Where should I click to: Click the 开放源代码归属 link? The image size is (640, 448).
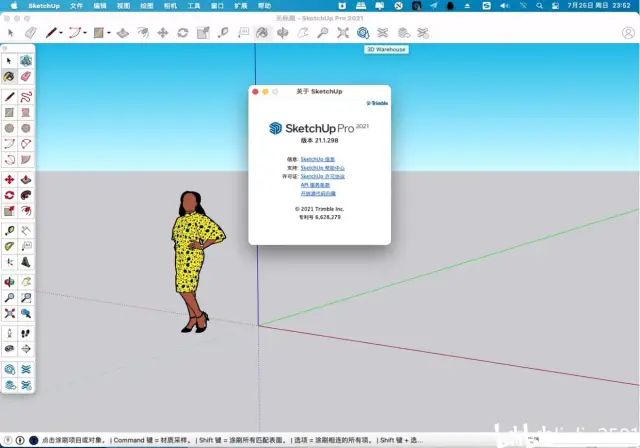point(318,193)
